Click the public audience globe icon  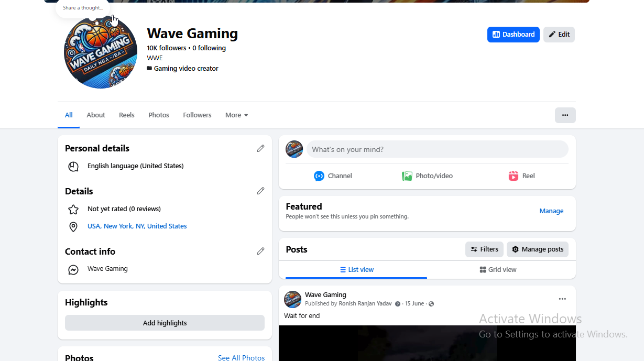coord(431,304)
